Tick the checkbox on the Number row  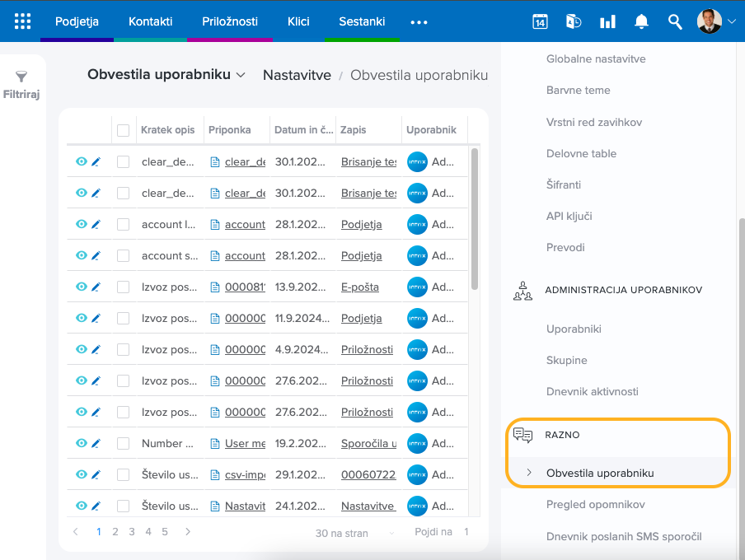click(124, 444)
